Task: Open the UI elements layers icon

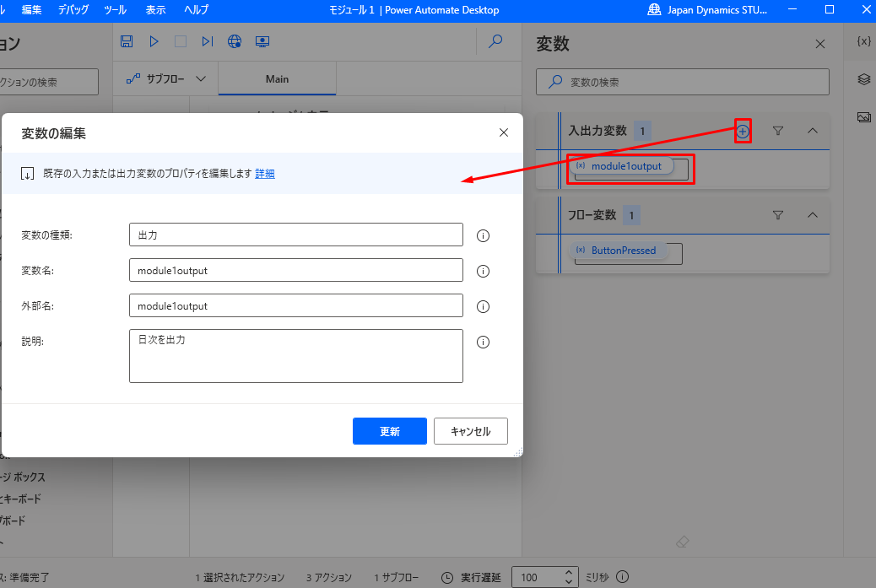Action: click(863, 79)
